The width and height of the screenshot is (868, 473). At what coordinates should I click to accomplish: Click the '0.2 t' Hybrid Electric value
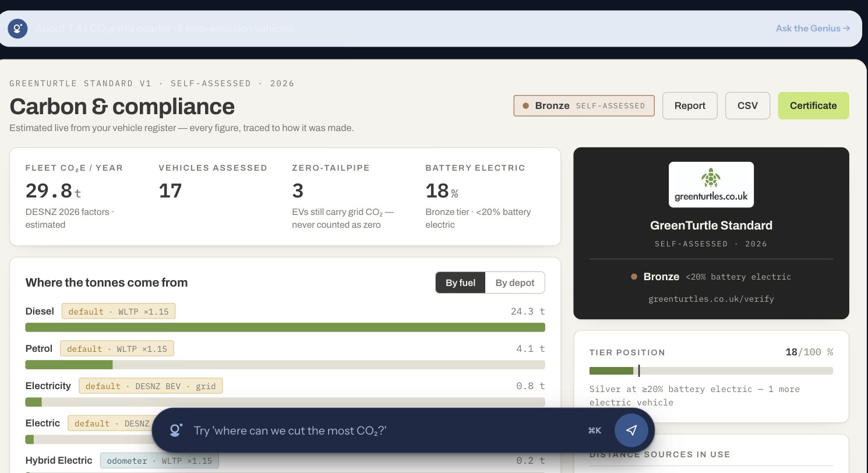(530, 460)
